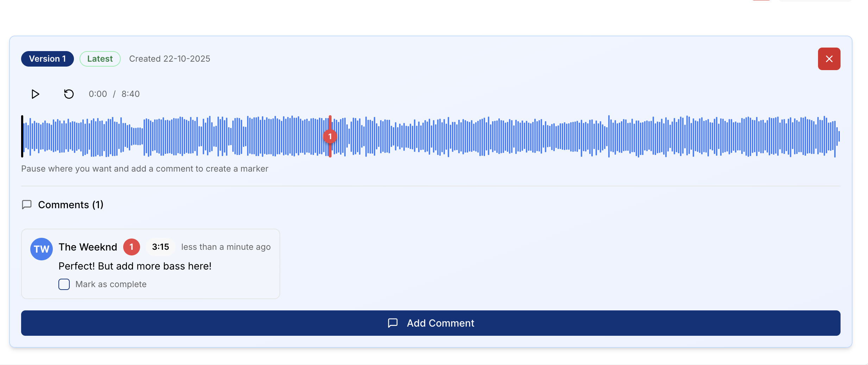The image size is (868, 365).
Task: Click the comment icon inside Add Comment button
Action: point(392,323)
